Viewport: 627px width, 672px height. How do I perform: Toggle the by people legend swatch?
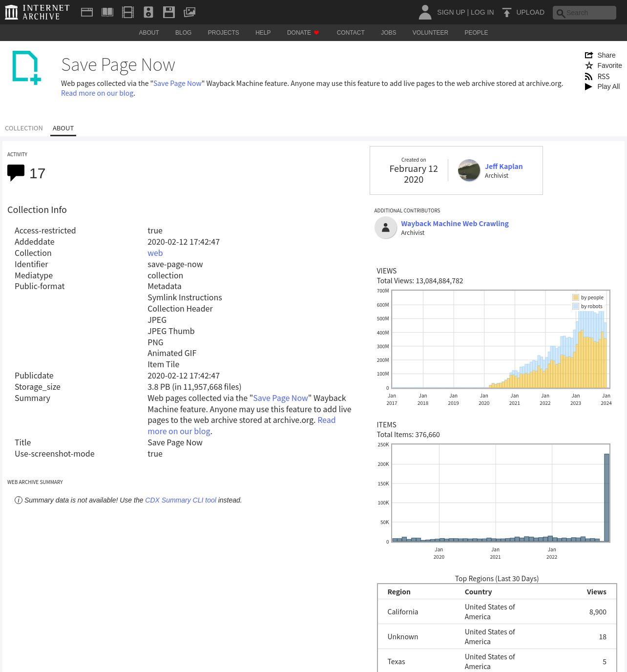(576, 297)
